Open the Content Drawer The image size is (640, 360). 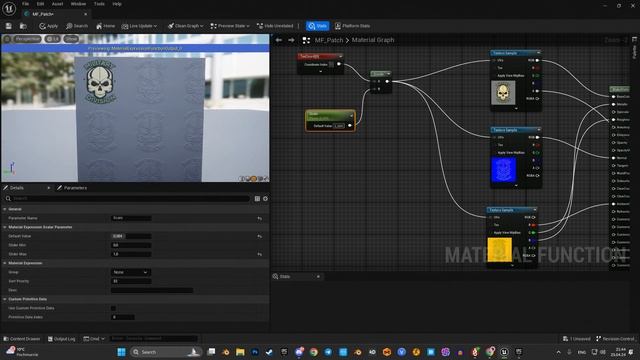22,339
